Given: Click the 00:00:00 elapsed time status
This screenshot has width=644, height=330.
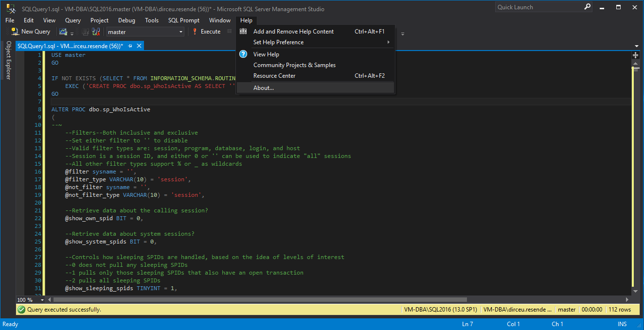Looking at the screenshot, I should coord(592,310).
